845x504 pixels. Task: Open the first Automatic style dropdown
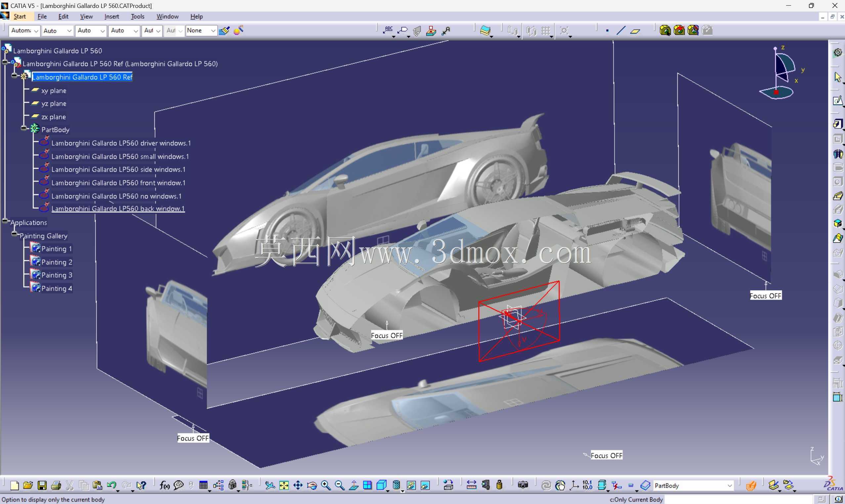pos(24,30)
